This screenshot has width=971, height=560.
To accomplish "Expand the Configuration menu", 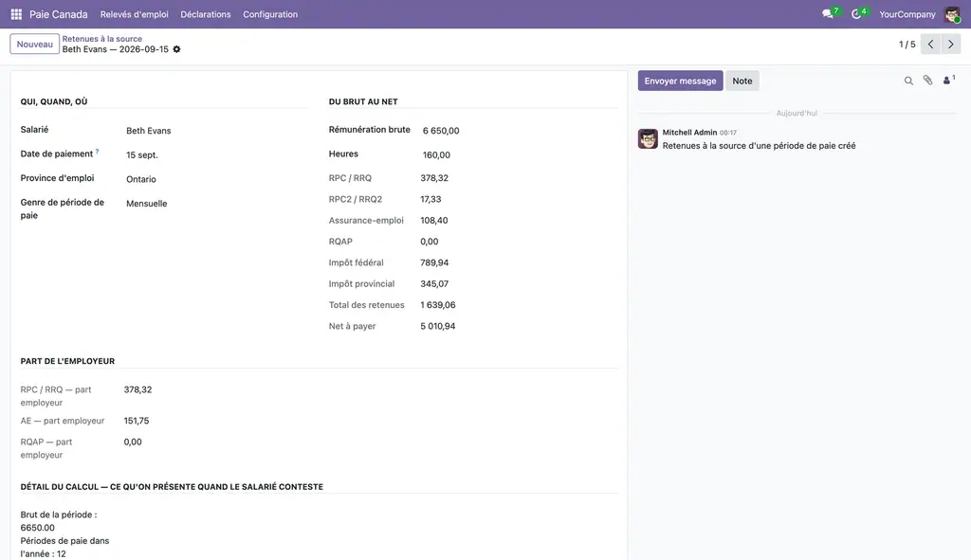I will 270,14.
